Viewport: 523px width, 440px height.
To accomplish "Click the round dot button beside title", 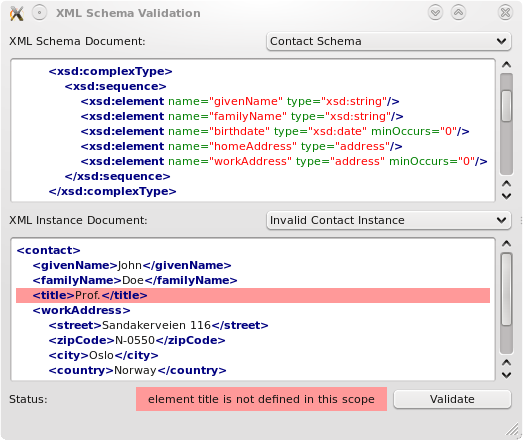I will click(39, 13).
